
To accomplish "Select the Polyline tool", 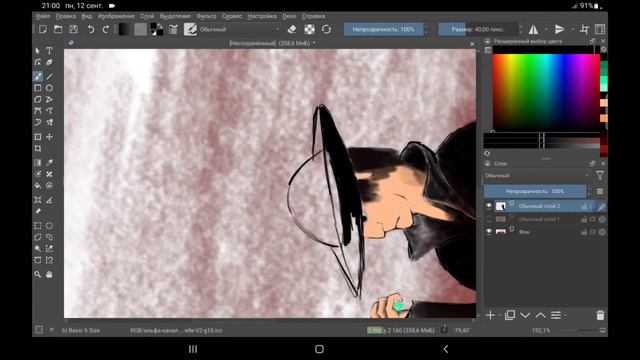I will (49, 99).
